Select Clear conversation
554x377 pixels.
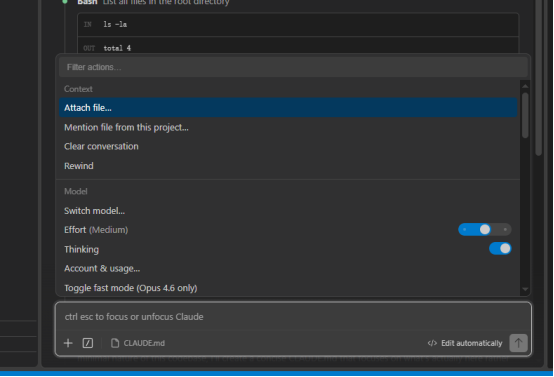coord(288,146)
